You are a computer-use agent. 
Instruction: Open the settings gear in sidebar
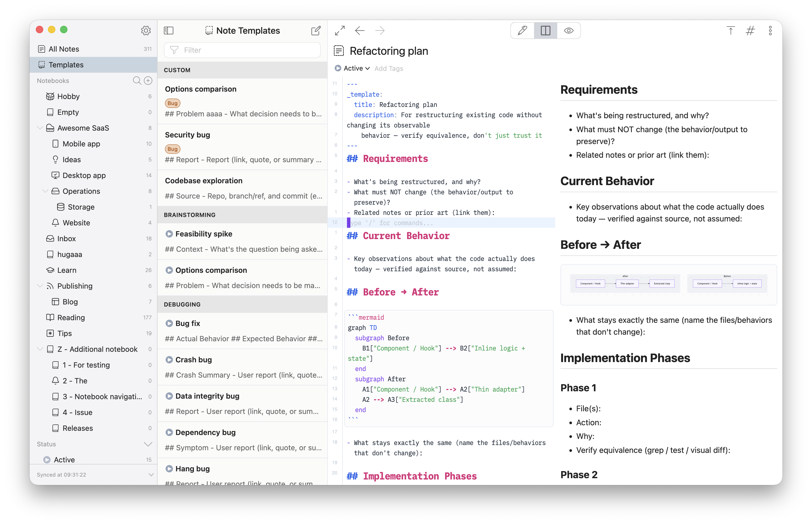[x=146, y=30]
